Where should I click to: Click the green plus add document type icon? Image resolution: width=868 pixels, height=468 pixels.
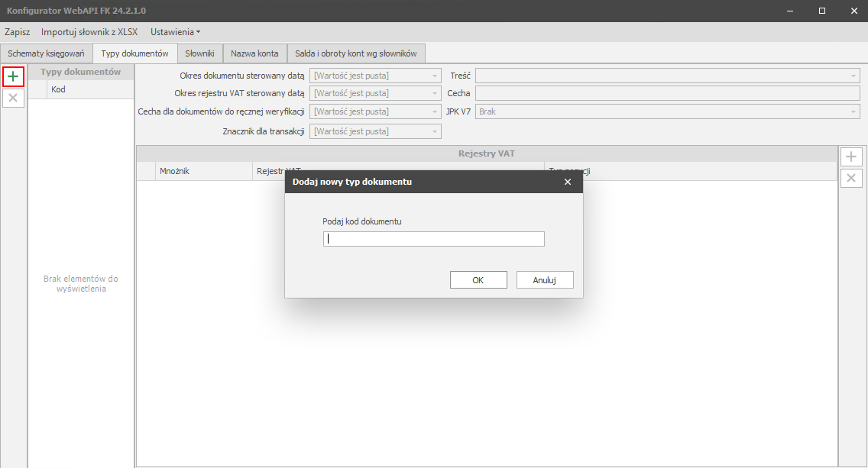pos(13,76)
